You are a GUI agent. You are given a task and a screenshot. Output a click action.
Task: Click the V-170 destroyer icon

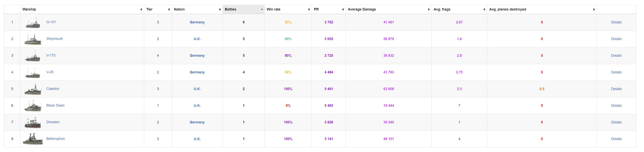pyautogui.click(x=33, y=56)
